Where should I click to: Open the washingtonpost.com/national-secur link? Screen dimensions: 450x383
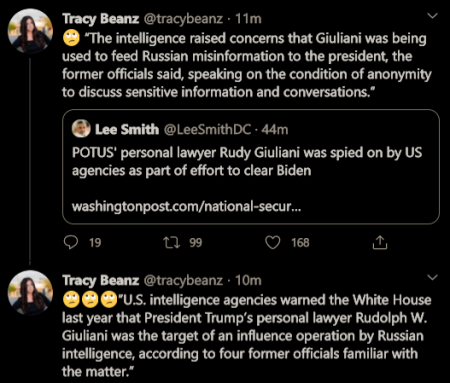pyautogui.click(x=186, y=207)
